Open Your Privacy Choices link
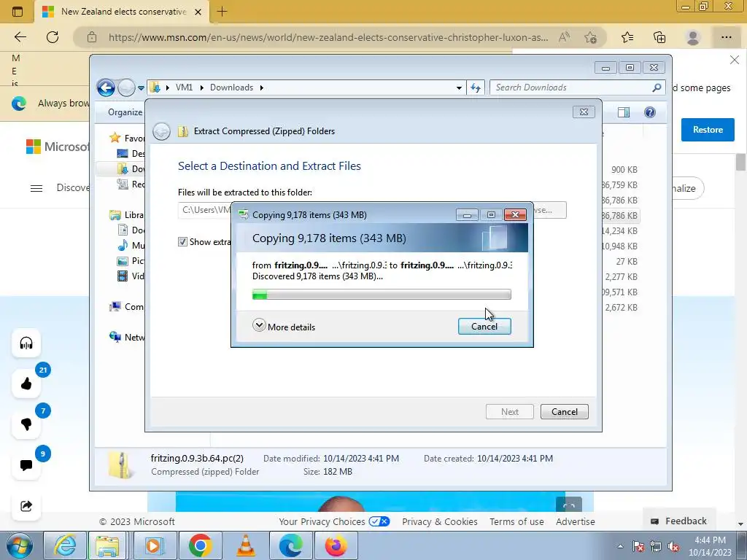 pyautogui.click(x=334, y=522)
